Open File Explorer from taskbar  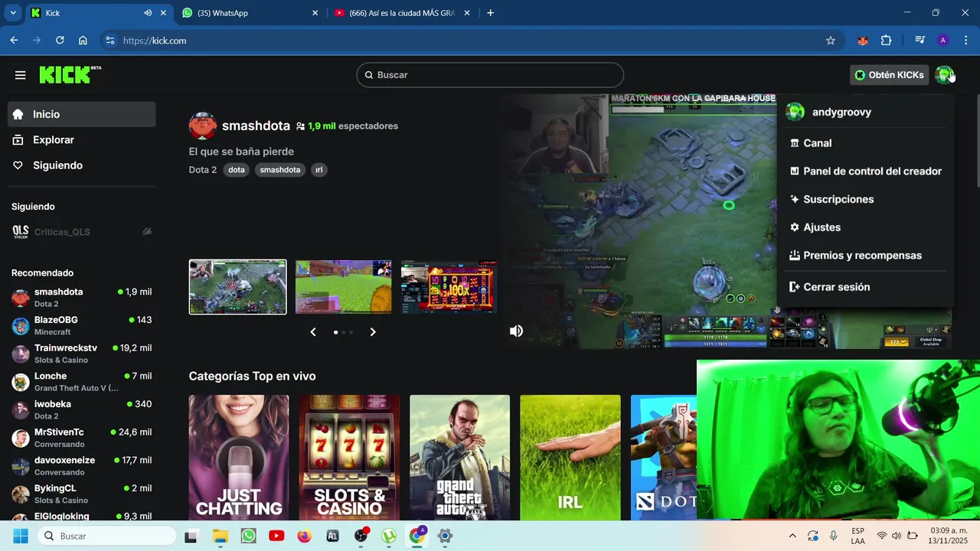(220, 536)
